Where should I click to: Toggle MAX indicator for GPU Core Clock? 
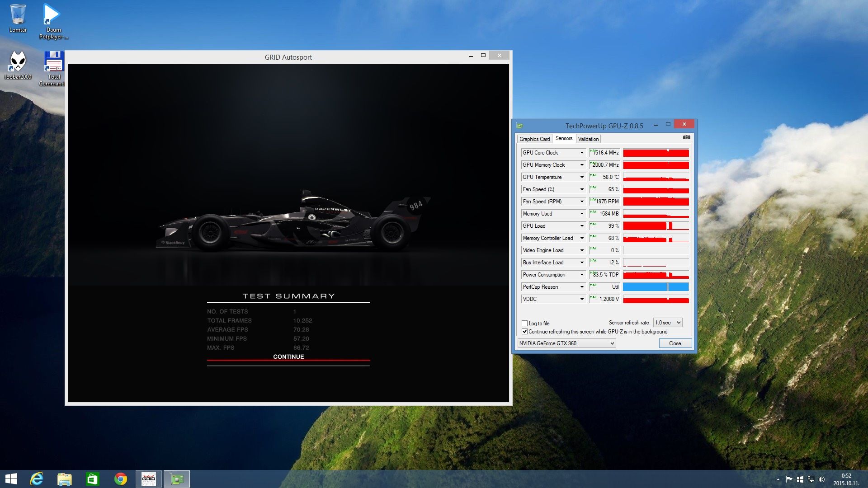(x=593, y=151)
